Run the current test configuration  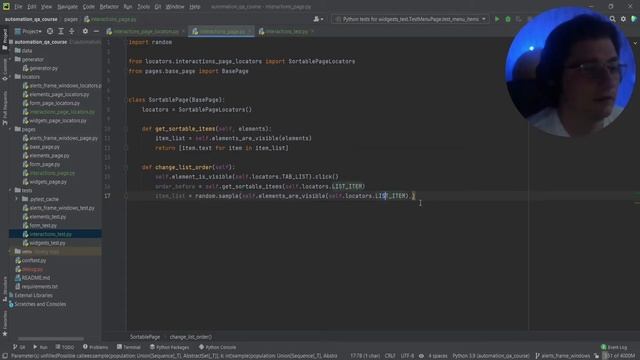click(497, 19)
